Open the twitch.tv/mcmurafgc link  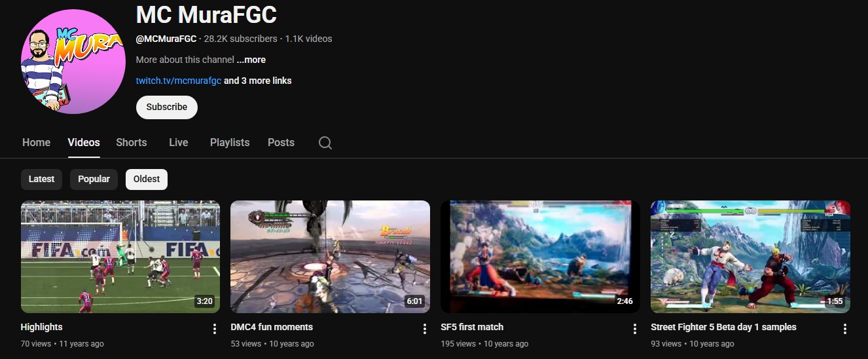179,81
